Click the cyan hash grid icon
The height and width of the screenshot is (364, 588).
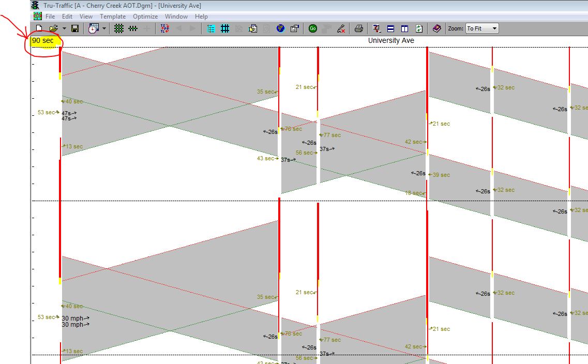225,28
